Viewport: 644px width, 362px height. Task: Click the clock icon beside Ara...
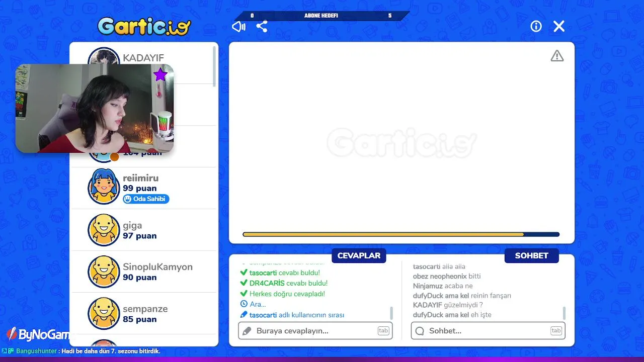pos(244,304)
